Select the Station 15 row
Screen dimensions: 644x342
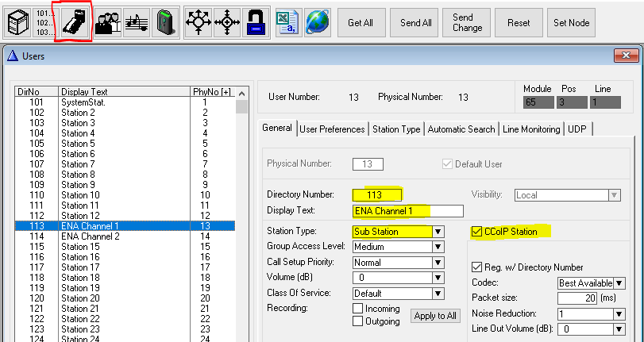tap(125, 246)
